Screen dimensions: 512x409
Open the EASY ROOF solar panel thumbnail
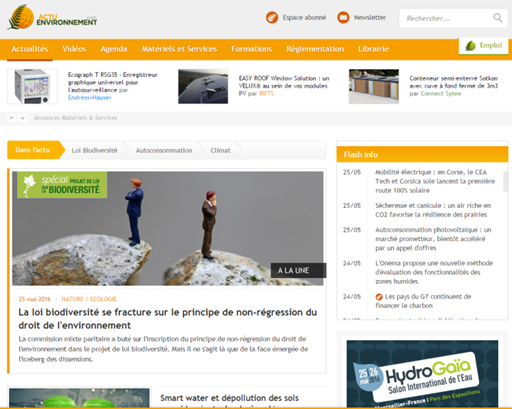pos(203,86)
